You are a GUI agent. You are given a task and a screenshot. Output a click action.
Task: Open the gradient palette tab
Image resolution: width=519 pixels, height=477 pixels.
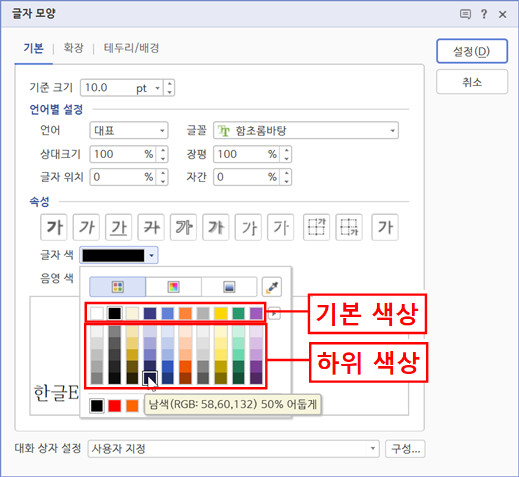(229, 287)
